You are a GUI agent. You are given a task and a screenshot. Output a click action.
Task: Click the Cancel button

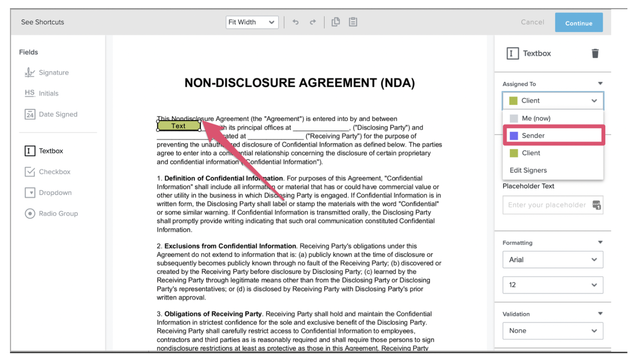(x=533, y=22)
